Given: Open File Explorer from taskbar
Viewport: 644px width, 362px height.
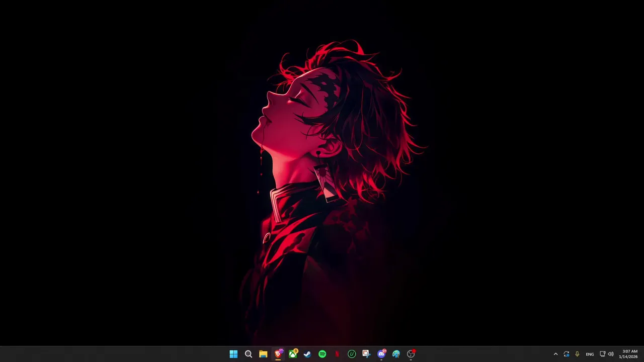Looking at the screenshot, I should (263, 354).
